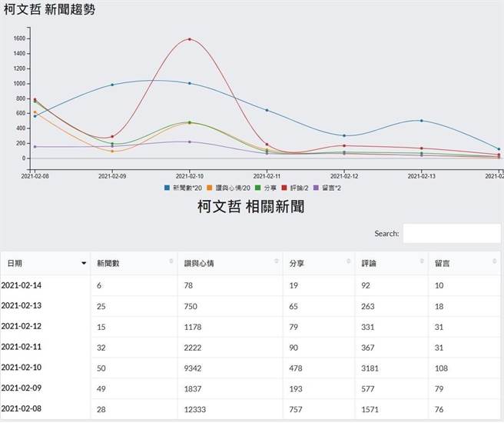Click the 新聞數 column header
This screenshot has height=423, width=504.
pos(134,264)
